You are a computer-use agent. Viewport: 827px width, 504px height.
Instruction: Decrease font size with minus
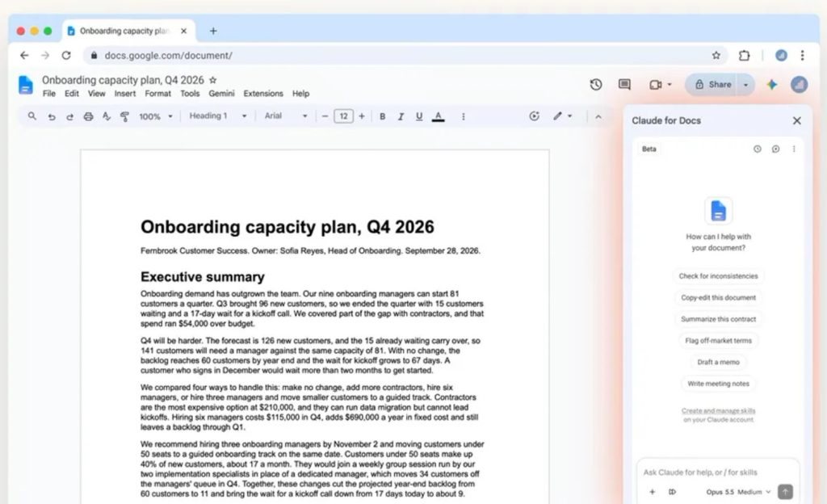click(x=325, y=116)
